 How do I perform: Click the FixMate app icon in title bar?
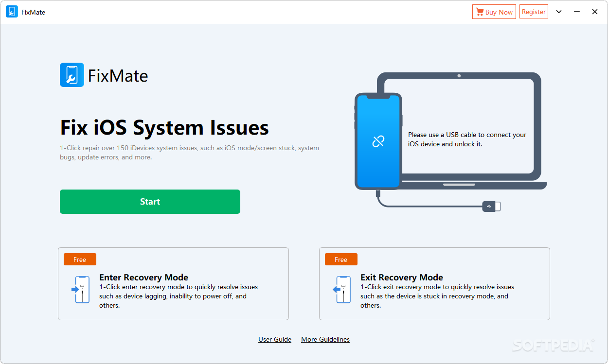coord(12,12)
